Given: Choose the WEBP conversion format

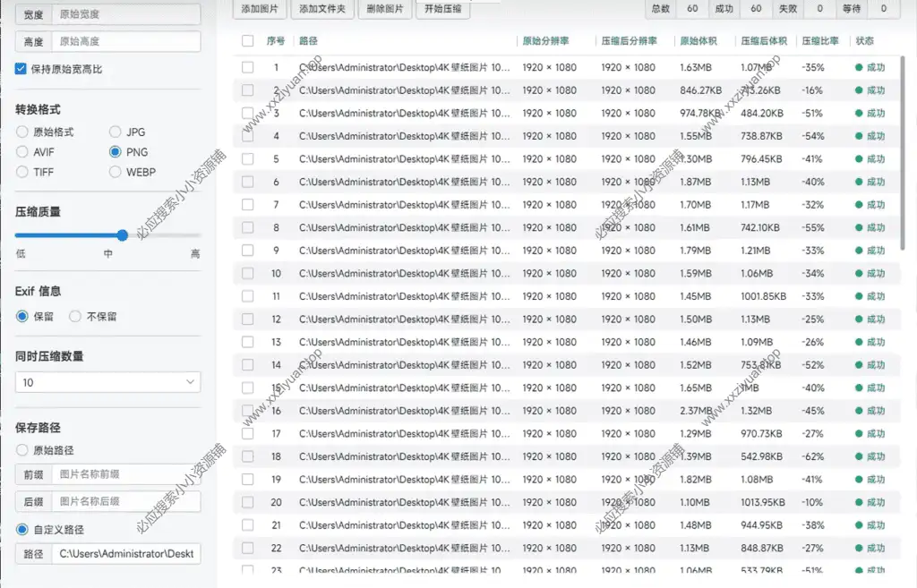Looking at the screenshot, I should 116,172.
